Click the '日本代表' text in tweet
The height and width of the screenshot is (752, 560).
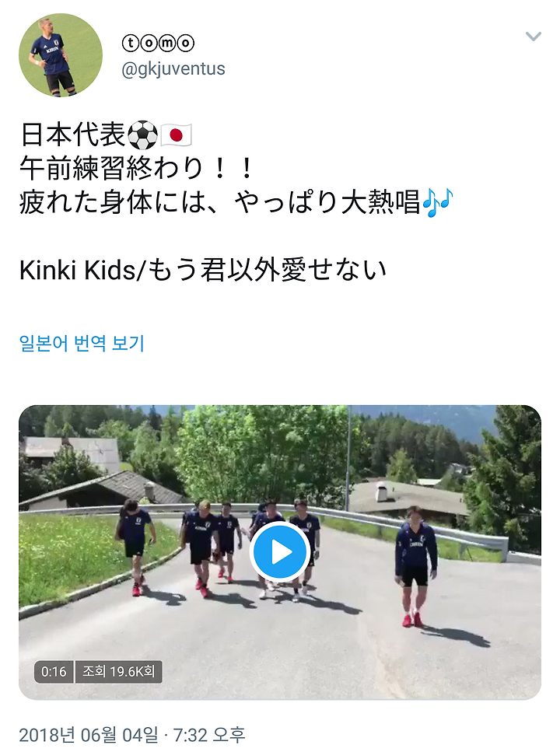tap(72, 135)
